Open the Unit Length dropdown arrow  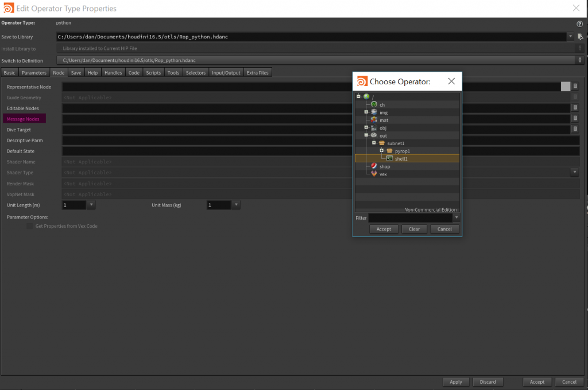pos(92,205)
